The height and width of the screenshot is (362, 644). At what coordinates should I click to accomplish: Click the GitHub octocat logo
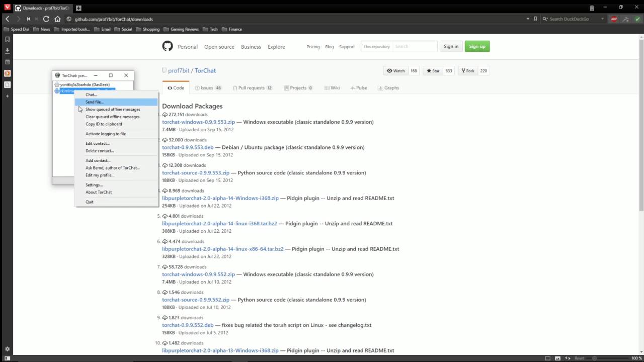pos(168,46)
